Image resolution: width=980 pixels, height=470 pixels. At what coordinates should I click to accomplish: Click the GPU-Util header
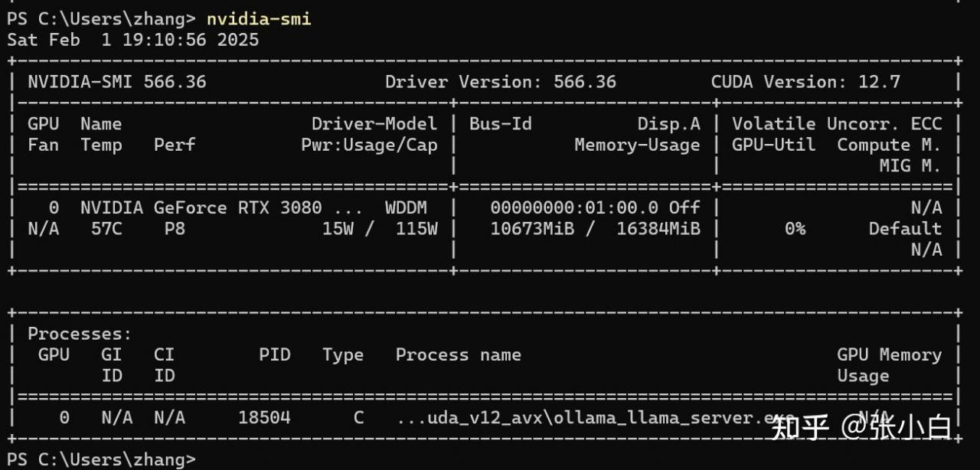[774, 145]
